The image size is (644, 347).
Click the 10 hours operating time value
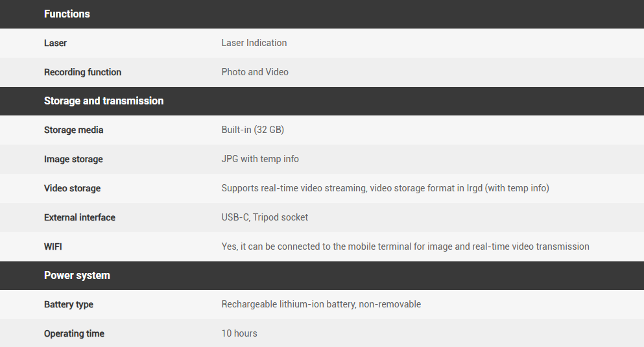pyautogui.click(x=239, y=333)
